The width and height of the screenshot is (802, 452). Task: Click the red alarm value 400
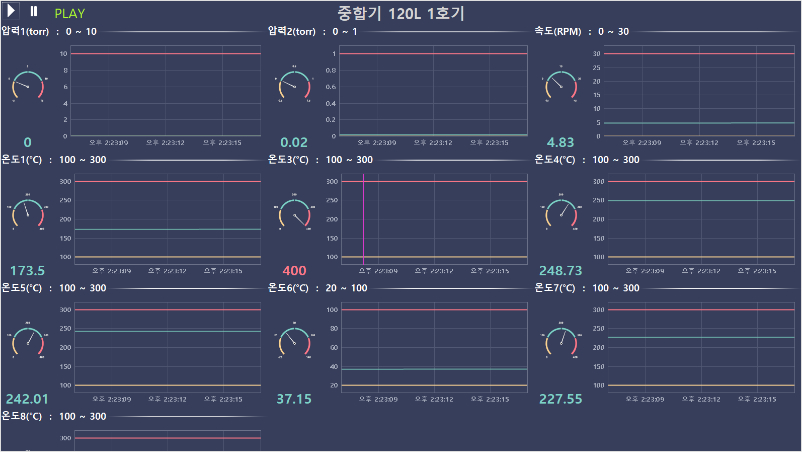(294, 270)
